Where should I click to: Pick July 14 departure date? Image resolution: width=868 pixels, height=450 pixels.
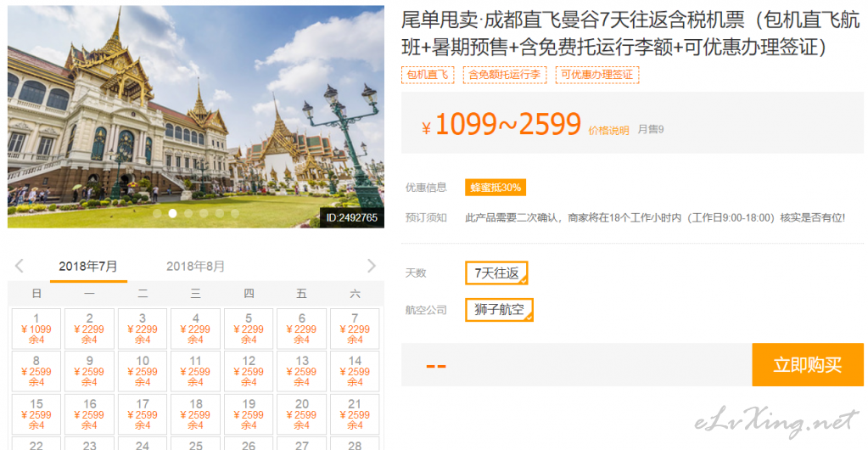point(355,371)
